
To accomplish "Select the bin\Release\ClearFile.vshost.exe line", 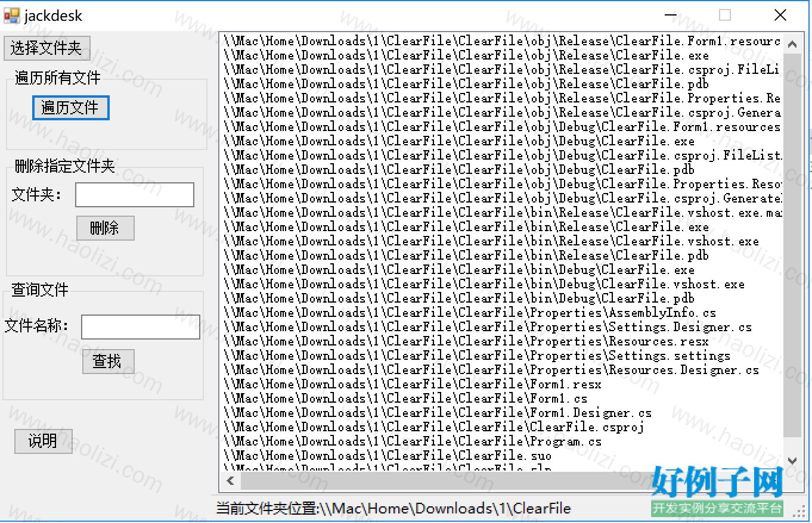I will click(492, 241).
